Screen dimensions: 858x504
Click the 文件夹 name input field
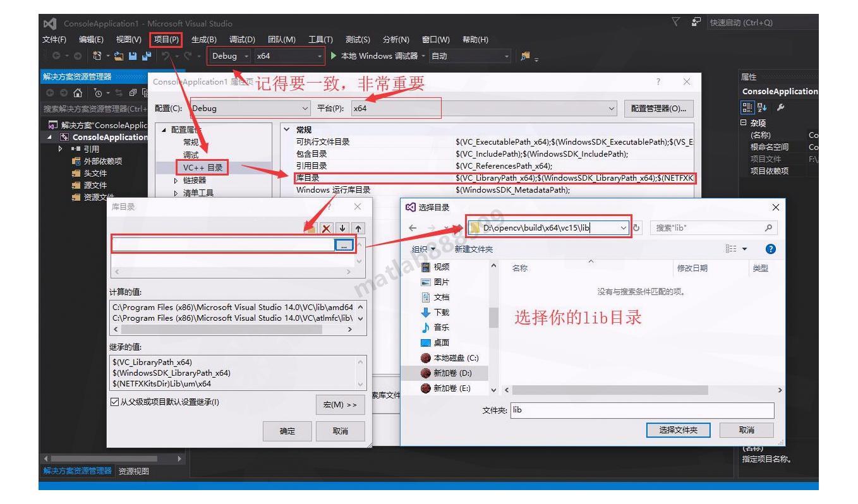click(x=641, y=410)
